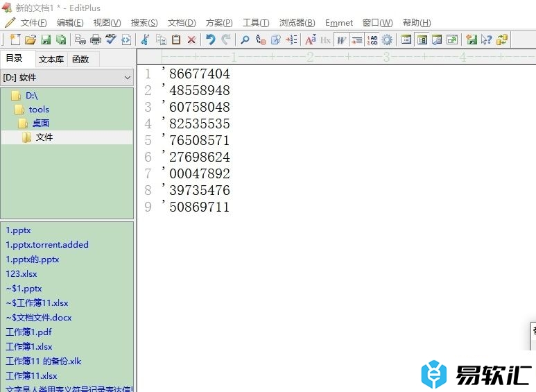Switch to the 文本库 tab
Viewport: 536px width, 392px height.
click(51, 60)
